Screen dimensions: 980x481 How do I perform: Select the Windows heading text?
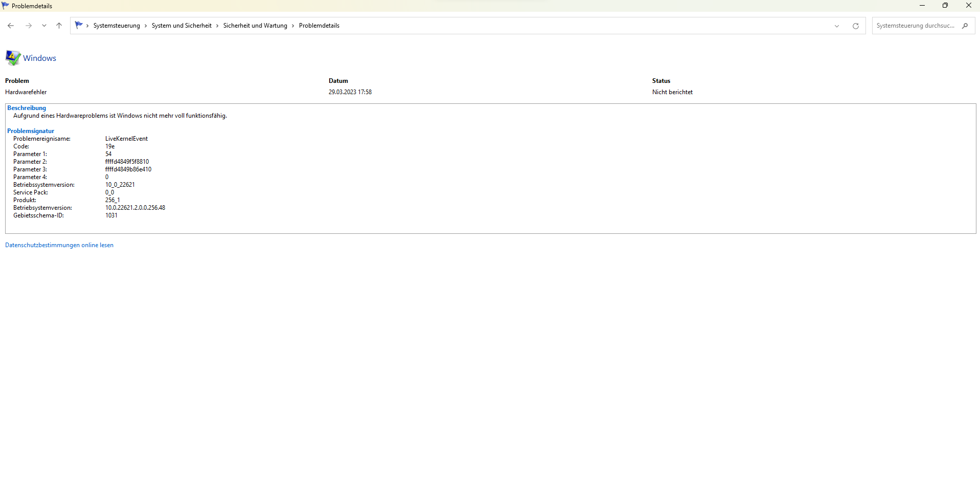click(39, 58)
